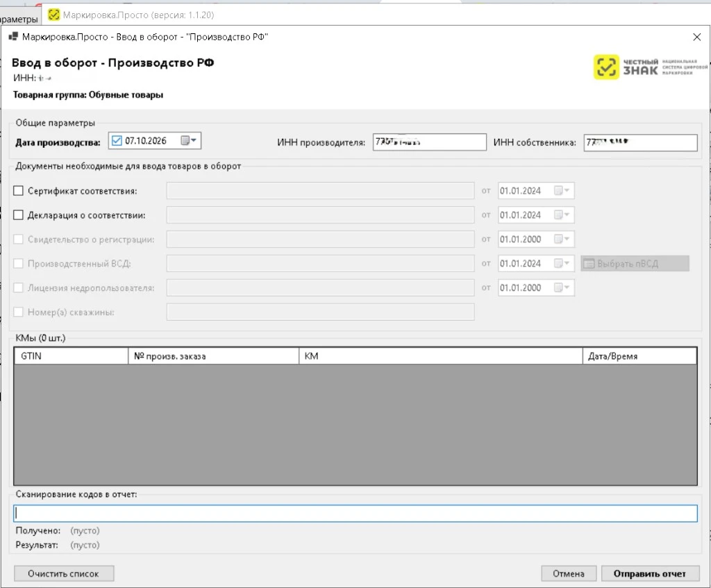Click the Сертификат соответствия number field
Screen dimensions: 711x588
click(321, 191)
